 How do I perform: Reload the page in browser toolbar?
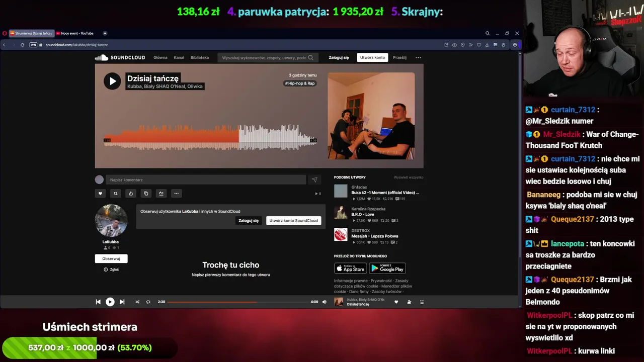(x=22, y=45)
